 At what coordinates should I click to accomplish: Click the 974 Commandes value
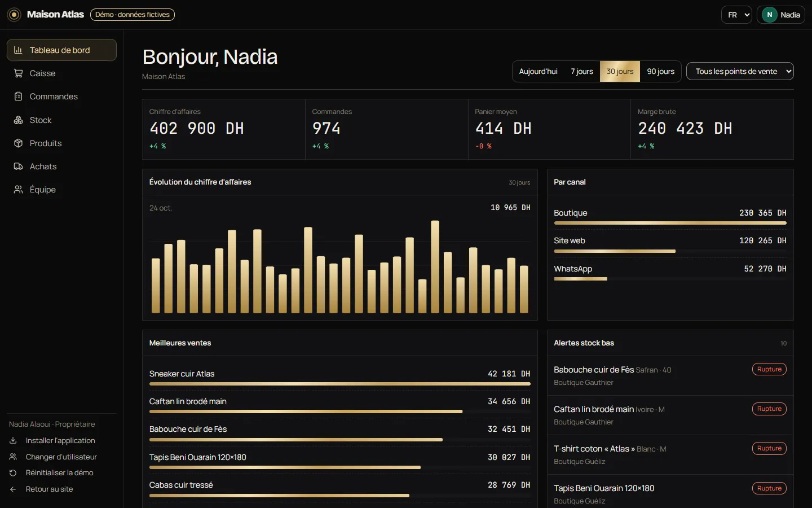pyautogui.click(x=326, y=129)
